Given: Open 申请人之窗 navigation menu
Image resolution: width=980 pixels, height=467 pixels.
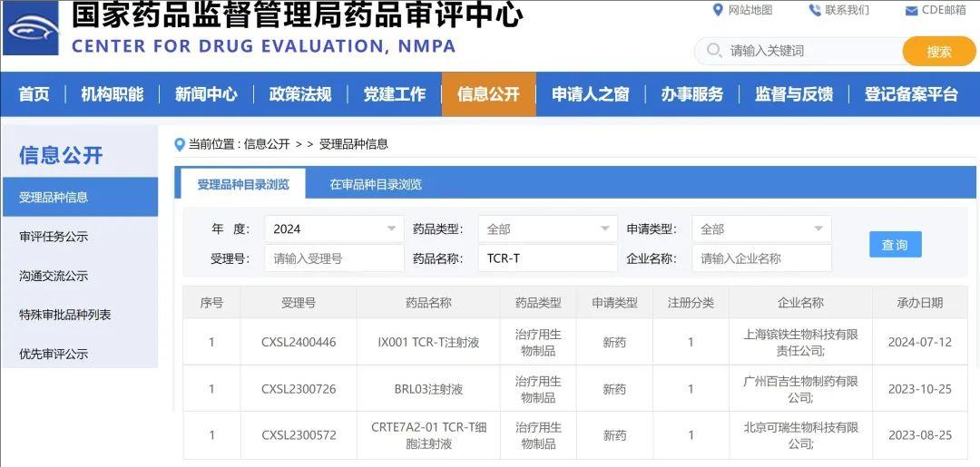Looking at the screenshot, I should [591, 94].
